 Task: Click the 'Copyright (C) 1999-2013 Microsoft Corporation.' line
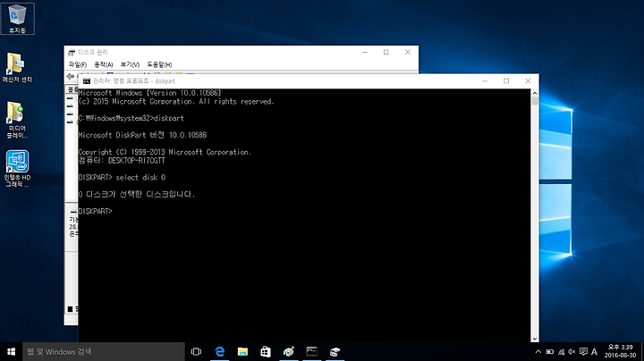tap(165, 152)
